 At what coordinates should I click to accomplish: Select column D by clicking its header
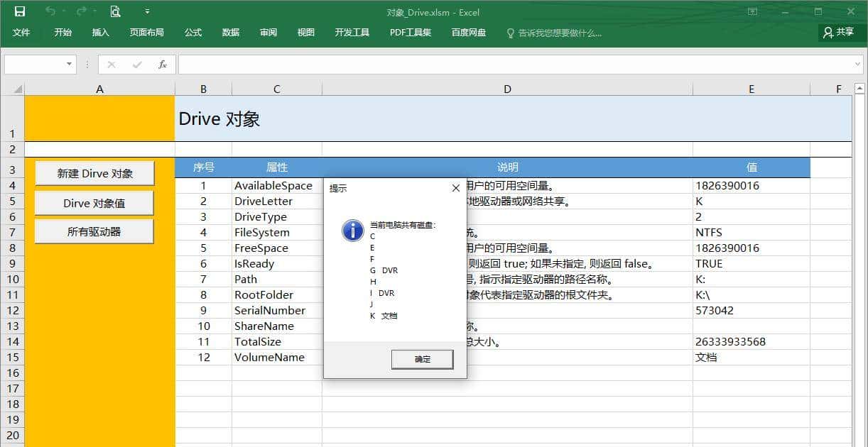point(506,89)
